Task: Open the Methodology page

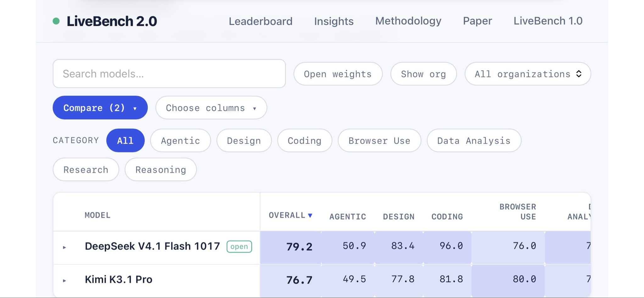Action: [x=408, y=21]
